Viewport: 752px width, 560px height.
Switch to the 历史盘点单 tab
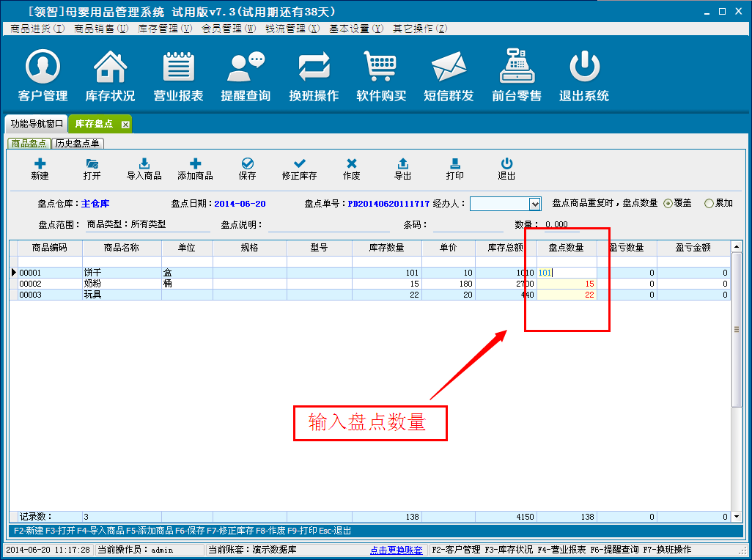click(78, 144)
